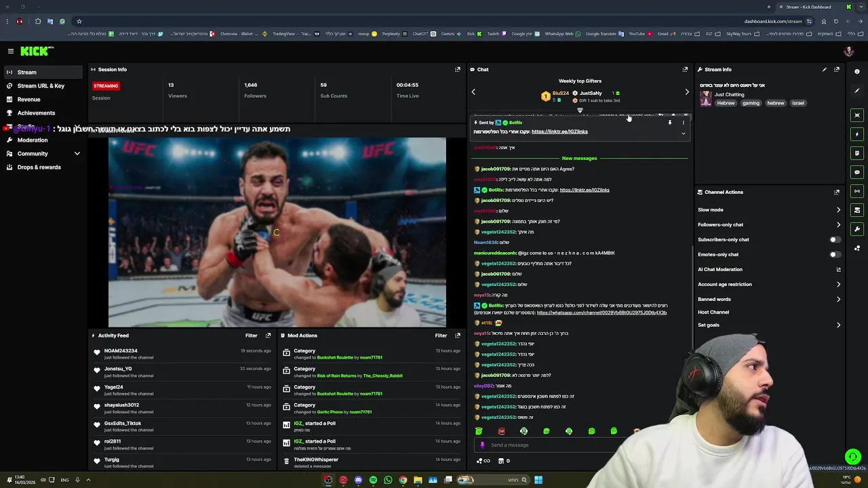Open the shop icon below chat input
The height and width of the screenshot is (488, 868).
501,461
